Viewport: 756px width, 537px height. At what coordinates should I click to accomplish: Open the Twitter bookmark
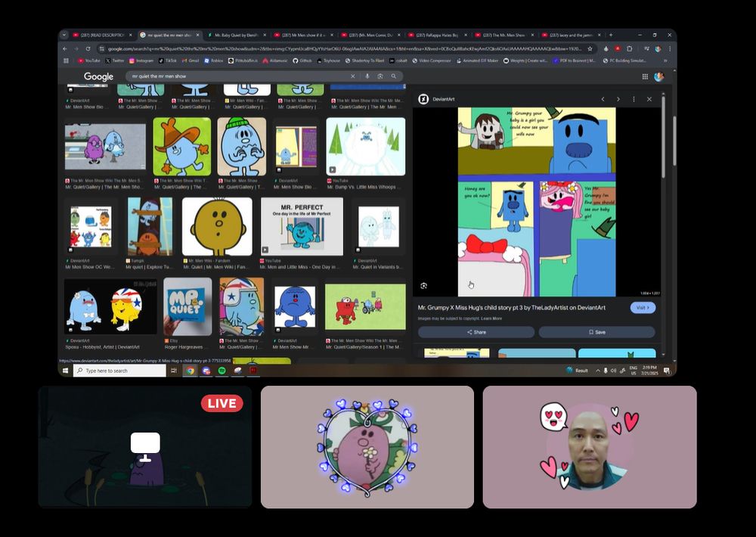click(x=115, y=61)
